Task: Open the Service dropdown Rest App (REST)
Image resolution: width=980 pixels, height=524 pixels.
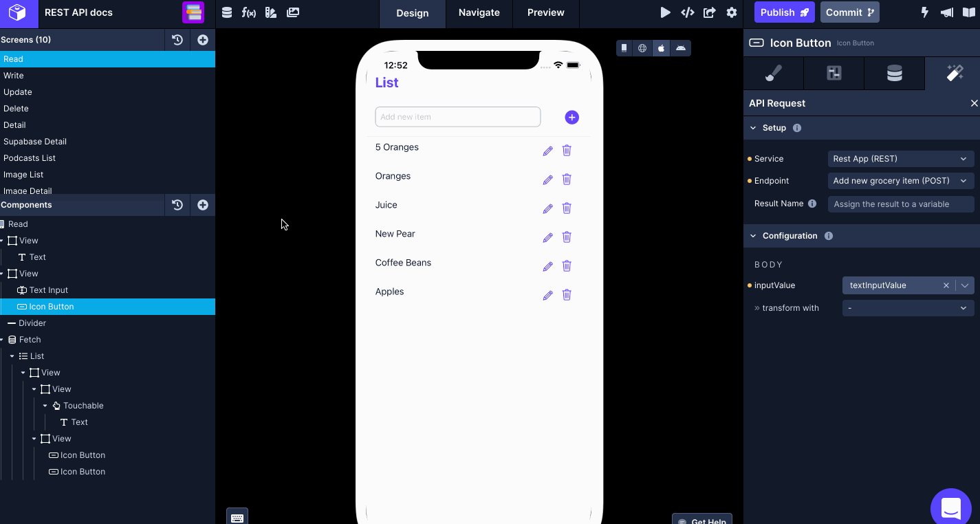Action: 901,159
